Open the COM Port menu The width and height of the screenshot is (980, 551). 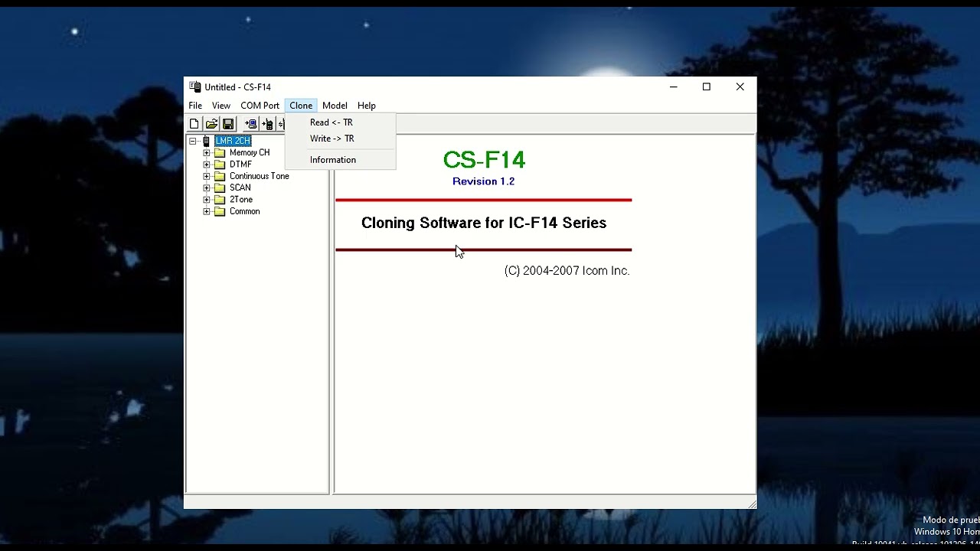[260, 106]
